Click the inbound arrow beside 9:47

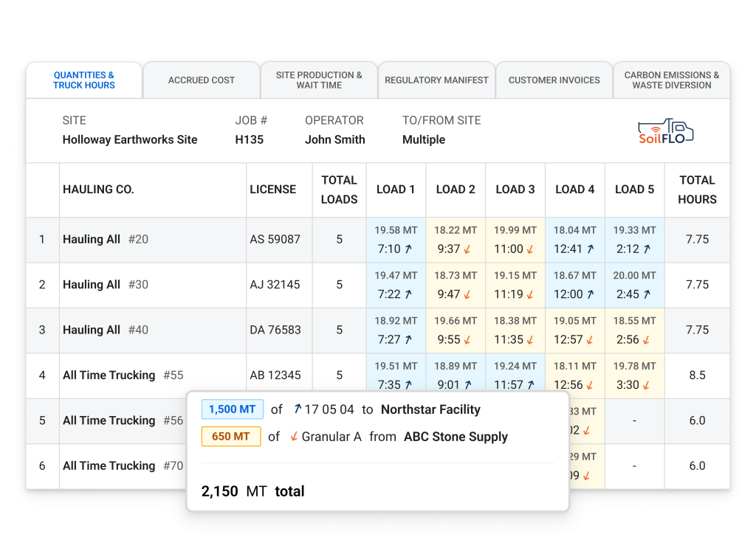[x=467, y=294]
